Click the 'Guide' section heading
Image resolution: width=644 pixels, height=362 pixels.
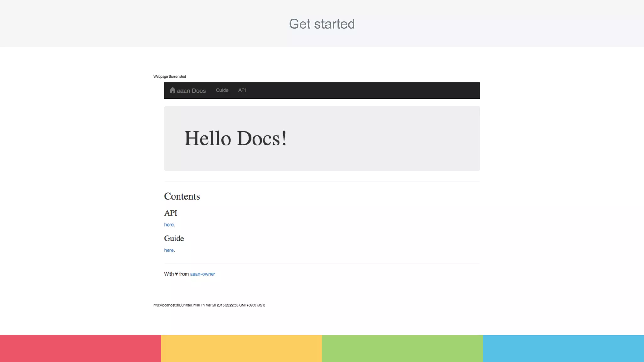(x=174, y=239)
